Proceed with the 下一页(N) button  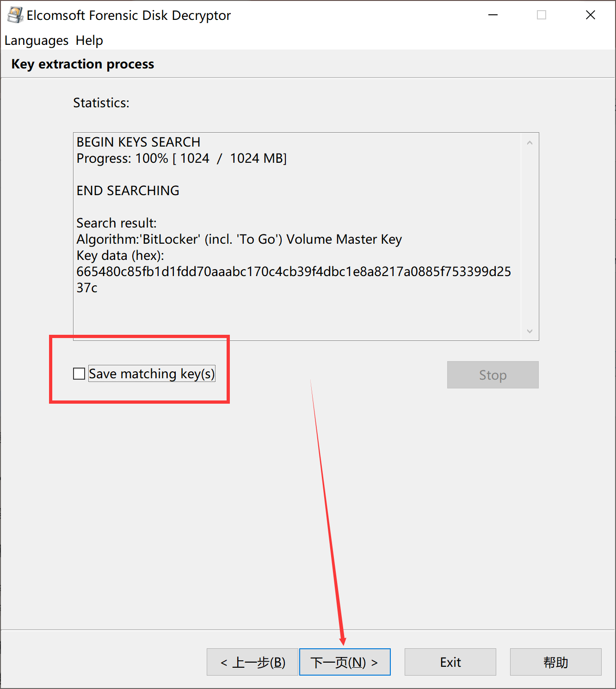tap(345, 662)
